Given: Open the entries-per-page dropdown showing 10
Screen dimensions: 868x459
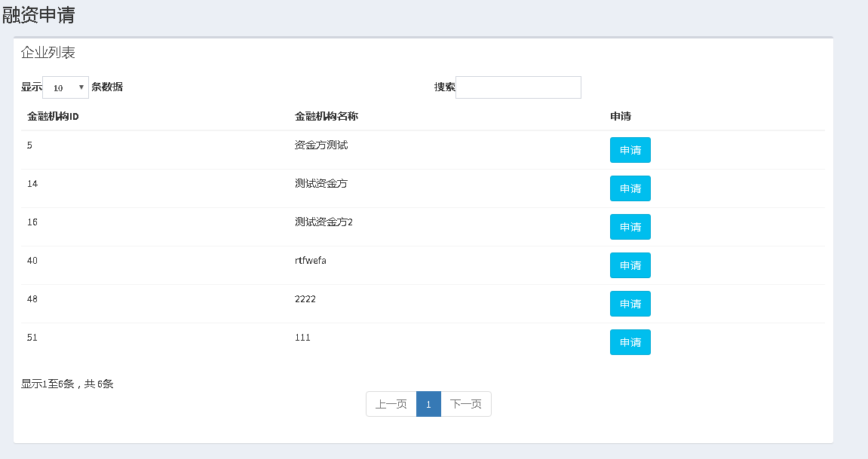Looking at the screenshot, I should point(65,87).
